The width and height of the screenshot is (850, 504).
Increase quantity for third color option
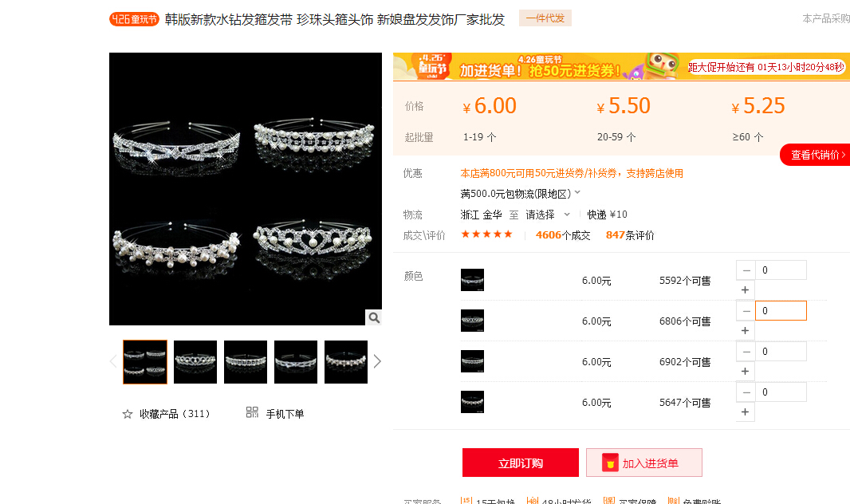click(745, 372)
